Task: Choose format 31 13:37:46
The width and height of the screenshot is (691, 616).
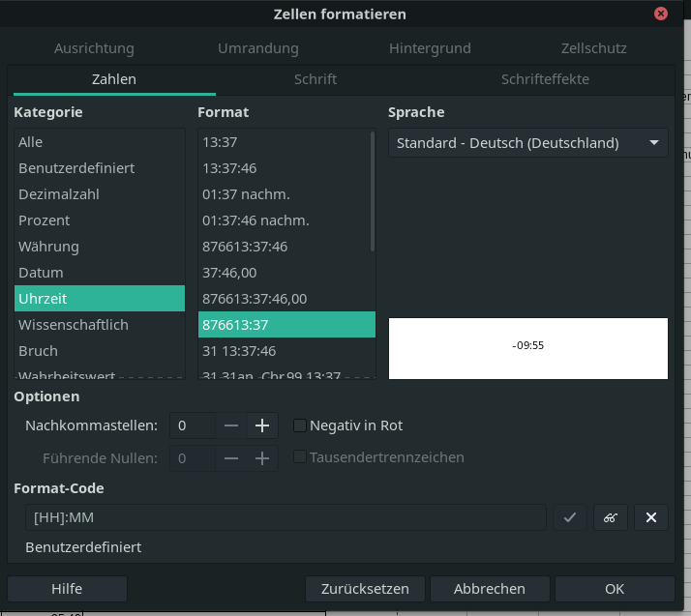Action: click(286, 351)
